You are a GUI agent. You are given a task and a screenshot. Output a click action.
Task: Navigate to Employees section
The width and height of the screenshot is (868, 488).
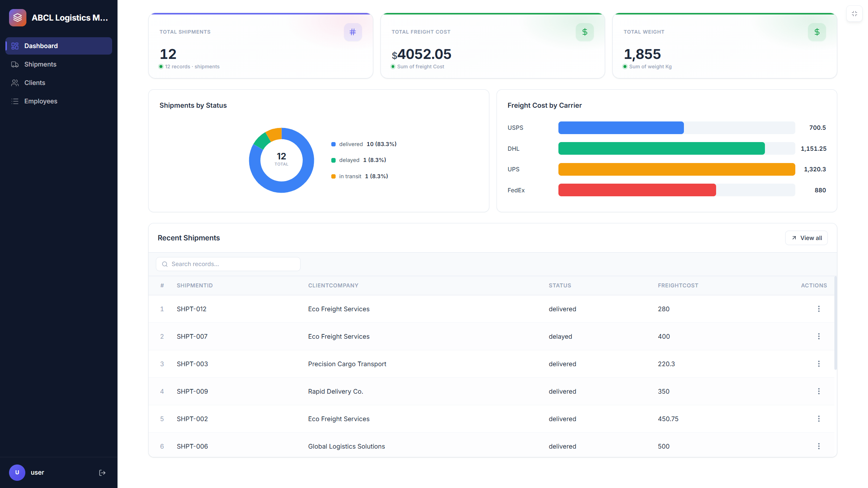coord(59,101)
